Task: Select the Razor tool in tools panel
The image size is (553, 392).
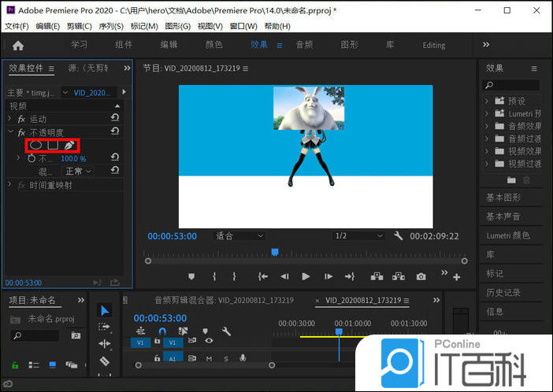Action: 105,361
